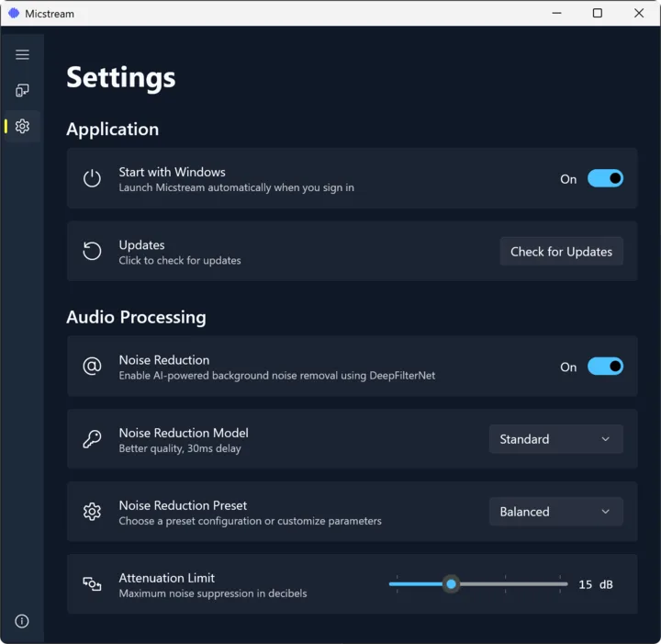Screen dimensions: 661x644
Task: Open the Noise Reduction Preset Balanced dropdown
Action: (556, 512)
